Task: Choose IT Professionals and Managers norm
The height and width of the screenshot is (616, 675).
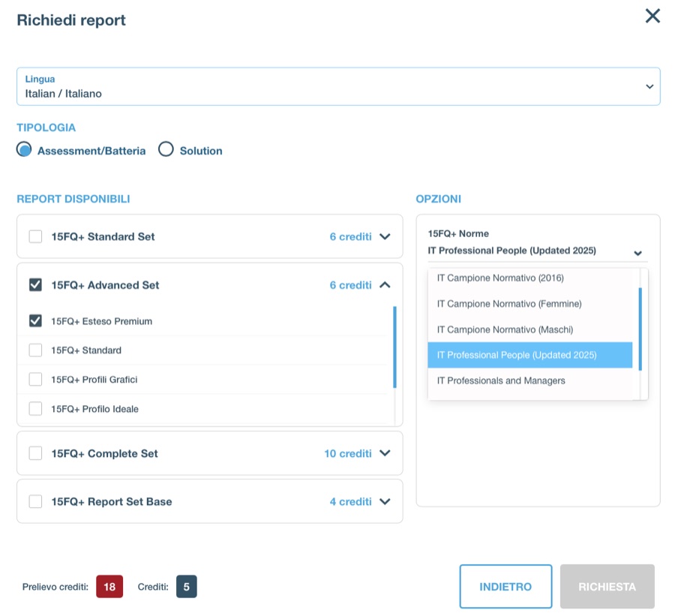Action: click(x=530, y=381)
